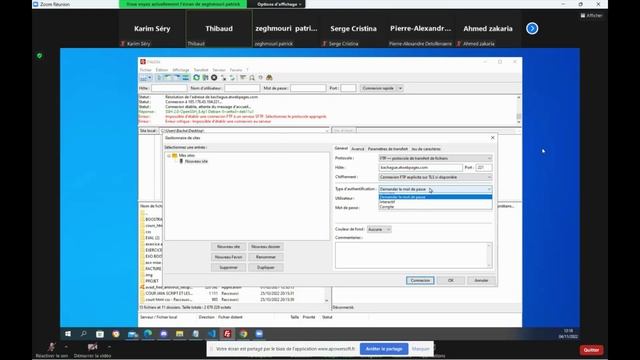
Task: Click FileZilla refresh file lists icon
Action: pyautogui.click(x=196, y=78)
